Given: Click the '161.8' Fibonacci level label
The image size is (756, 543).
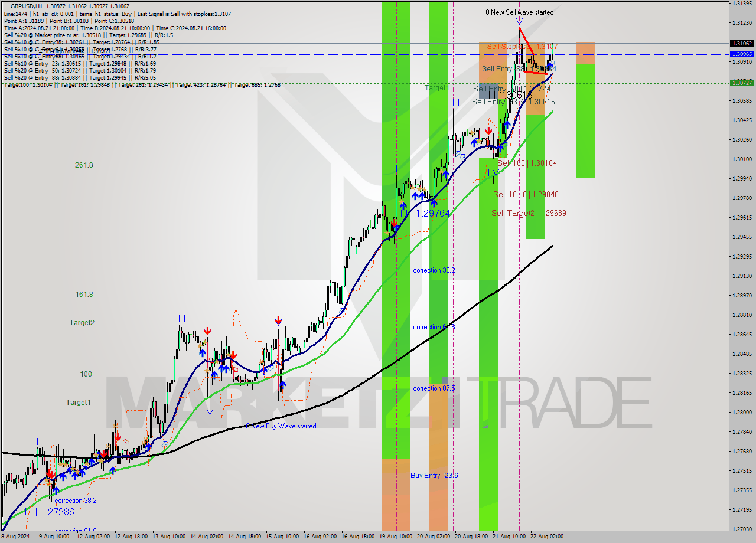Looking at the screenshot, I should point(84,294).
